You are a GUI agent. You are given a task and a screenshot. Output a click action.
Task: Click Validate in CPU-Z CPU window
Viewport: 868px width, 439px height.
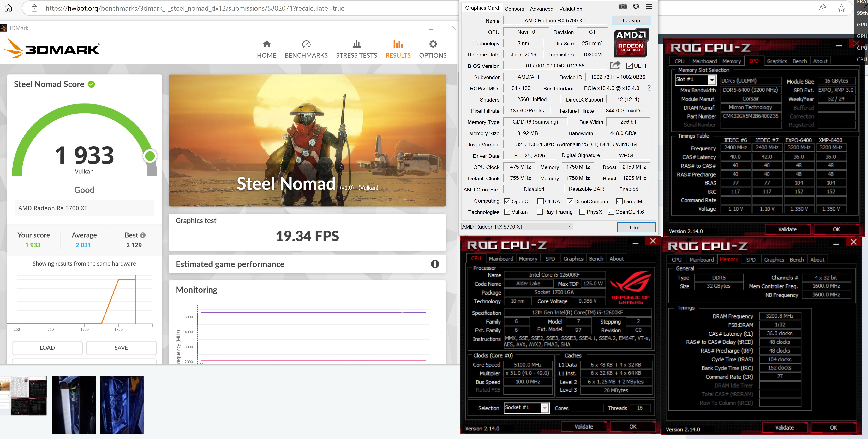click(584, 427)
